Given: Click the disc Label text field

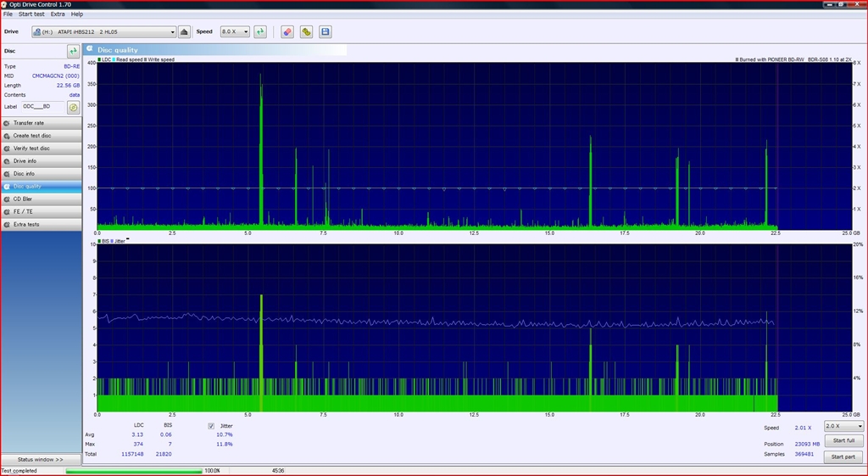Looking at the screenshot, I should coord(42,107).
